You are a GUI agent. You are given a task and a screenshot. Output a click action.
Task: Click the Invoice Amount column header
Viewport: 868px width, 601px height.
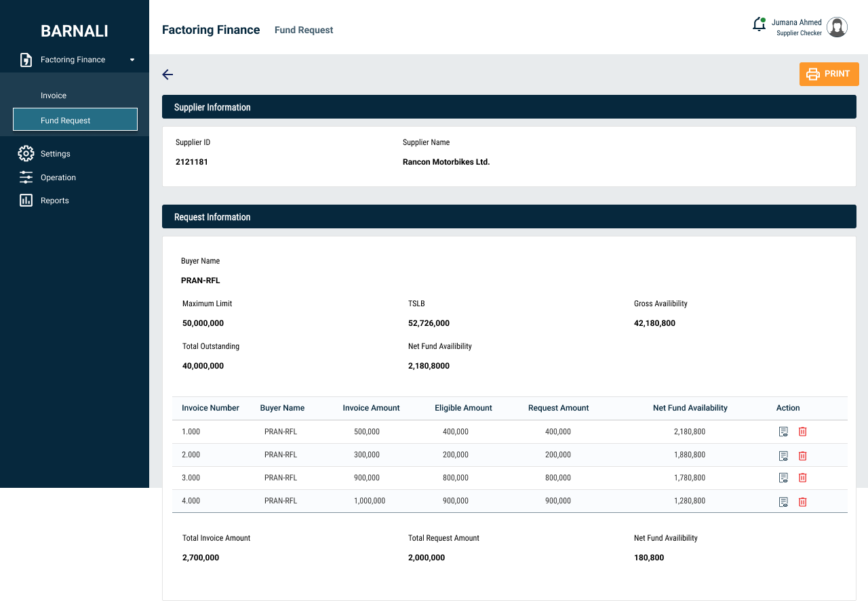click(x=371, y=408)
